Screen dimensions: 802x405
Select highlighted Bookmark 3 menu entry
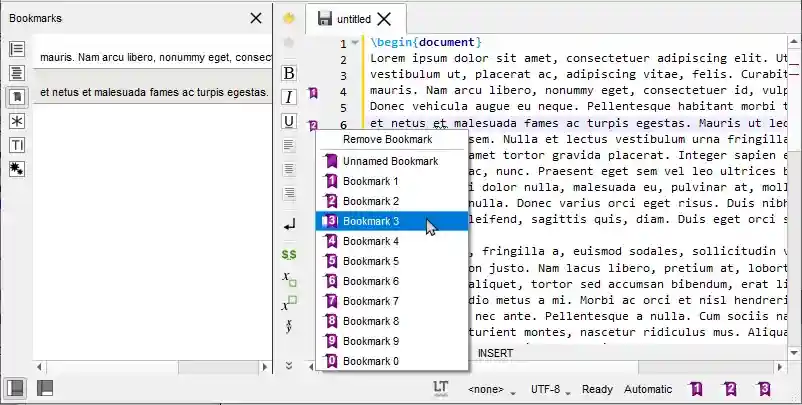(392, 221)
